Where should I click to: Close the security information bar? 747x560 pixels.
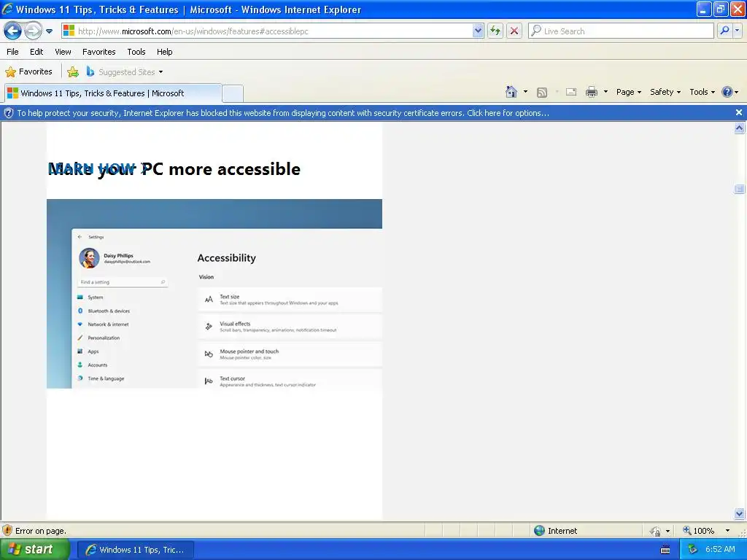(x=739, y=112)
